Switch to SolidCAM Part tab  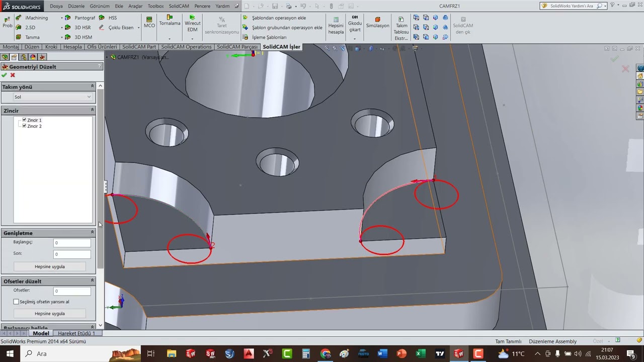(x=139, y=47)
